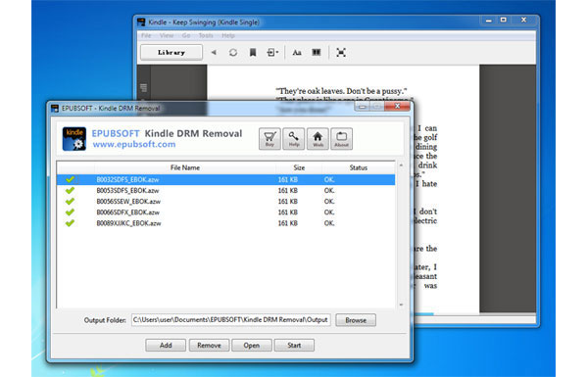Enter Kindle full screen mode icon
The height and width of the screenshot is (377, 588).
[341, 53]
